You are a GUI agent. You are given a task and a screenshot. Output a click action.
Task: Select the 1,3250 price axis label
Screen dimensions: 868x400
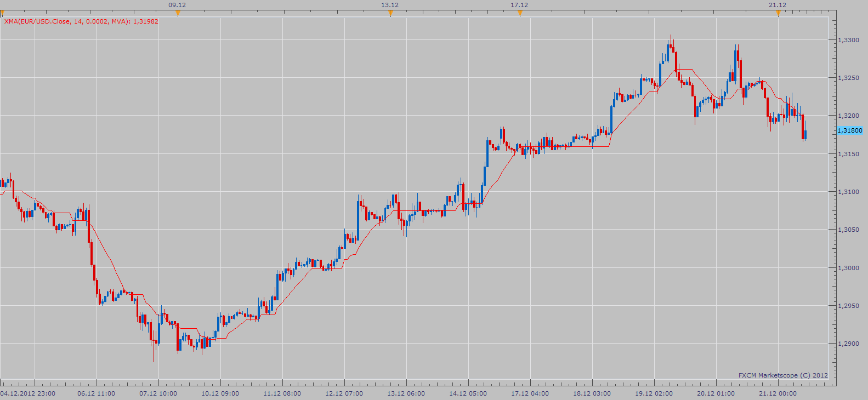point(848,78)
